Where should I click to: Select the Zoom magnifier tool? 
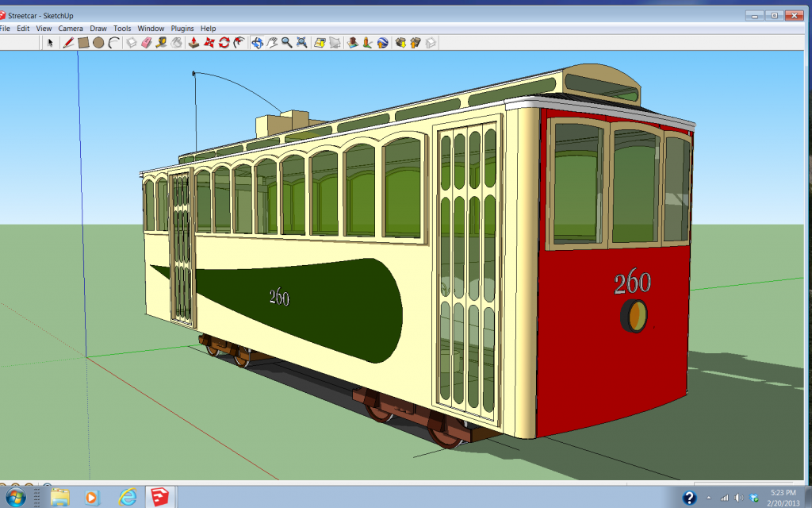click(286, 43)
